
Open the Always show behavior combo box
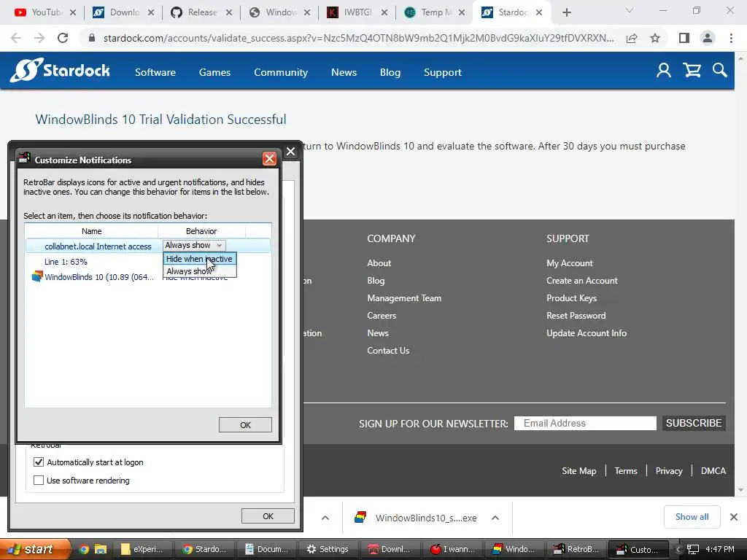[x=194, y=245]
